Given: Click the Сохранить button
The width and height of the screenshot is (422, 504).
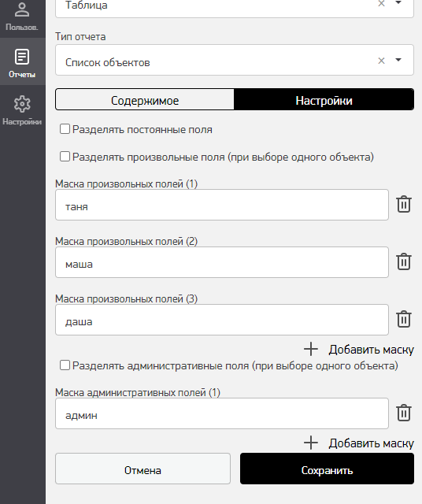Looking at the screenshot, I should [327, 470].
